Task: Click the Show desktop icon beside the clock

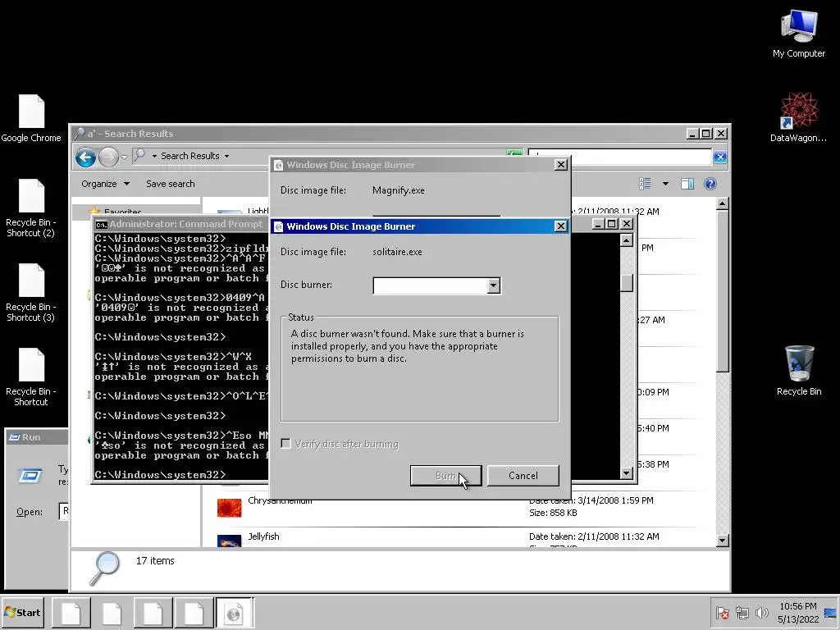Action: [x=830, y=613]
